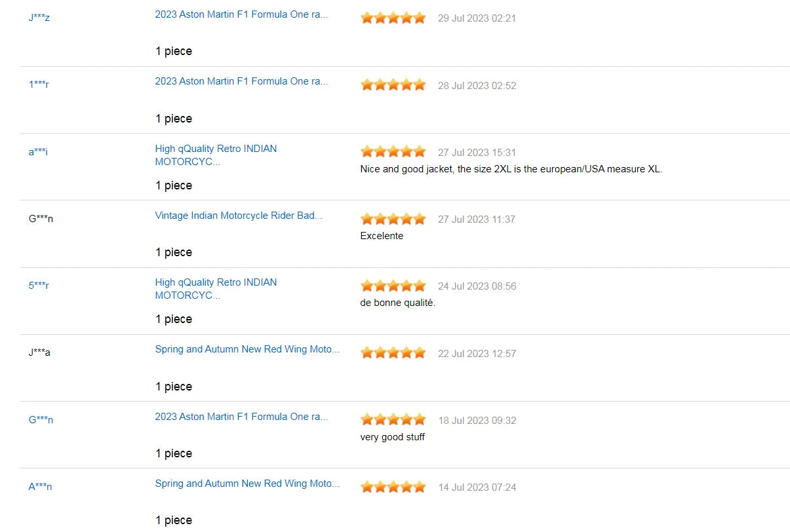The image size is (790, 532).
Task: Open Red Wing Moto product reviewed by A***n
Action: pyautogui.click(x=247, y=484)
